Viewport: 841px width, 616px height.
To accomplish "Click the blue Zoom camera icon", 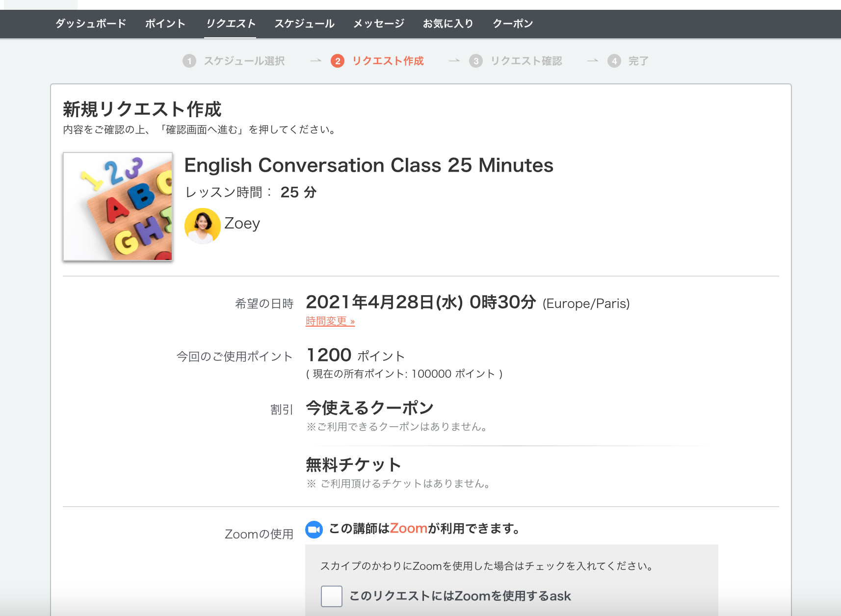I will (314, 529).
